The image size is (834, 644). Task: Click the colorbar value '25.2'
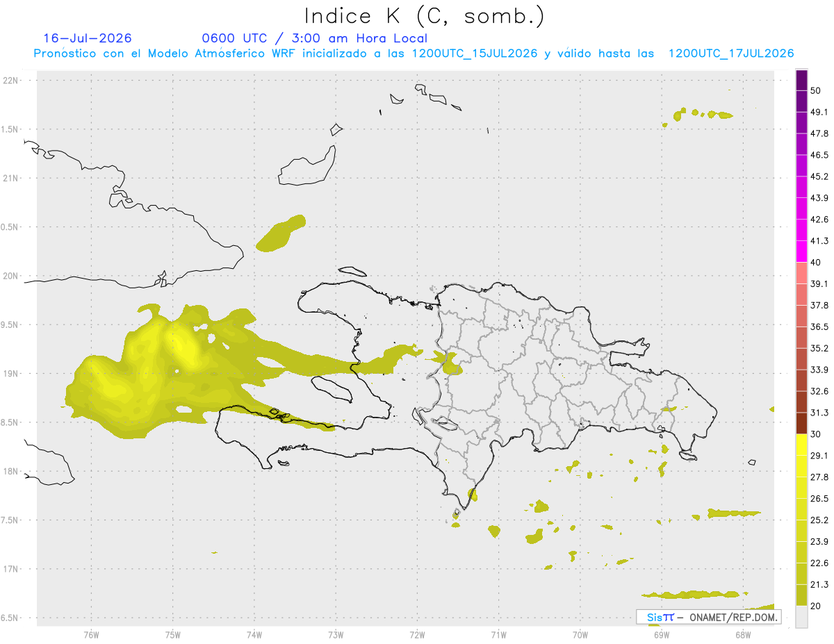coord(819,520)
